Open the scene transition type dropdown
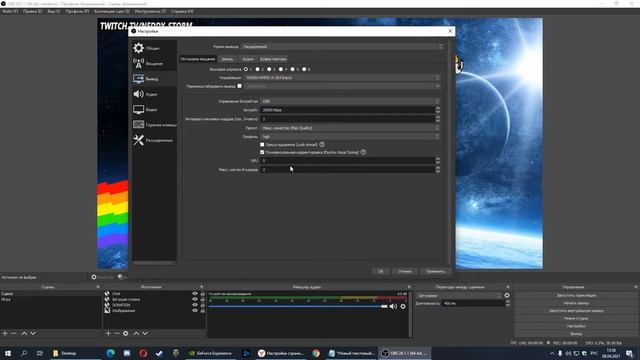640x360 pixels. point(459,295)
